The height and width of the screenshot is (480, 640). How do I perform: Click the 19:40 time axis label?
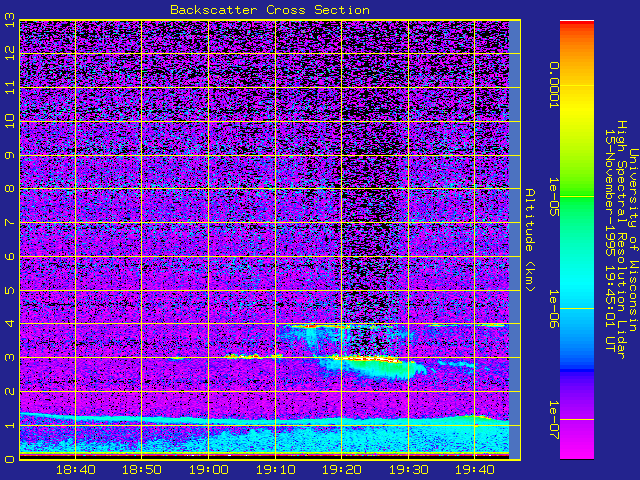(x=475, y=470)
